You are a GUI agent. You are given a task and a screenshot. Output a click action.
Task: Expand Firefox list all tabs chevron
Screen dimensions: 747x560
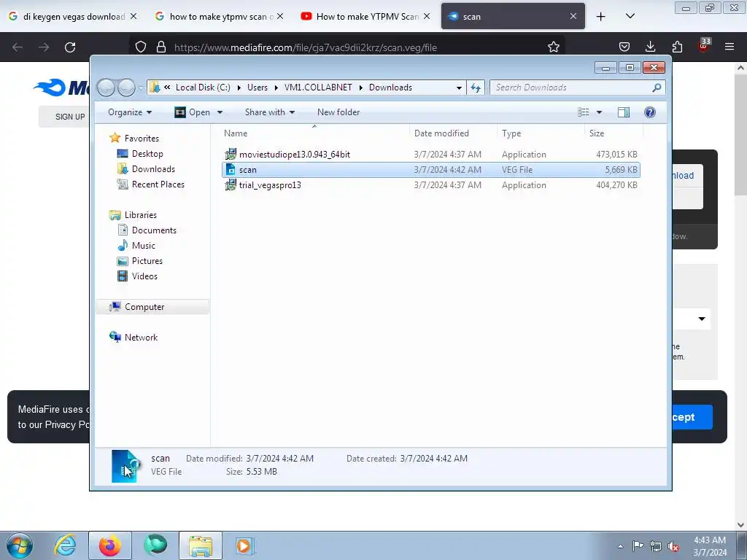point(630,16)
